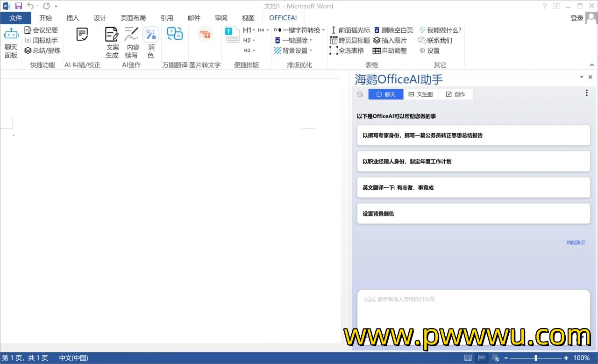
Task: Click 前面插光标 insert cursor tool
Action: tap(350, 30)
